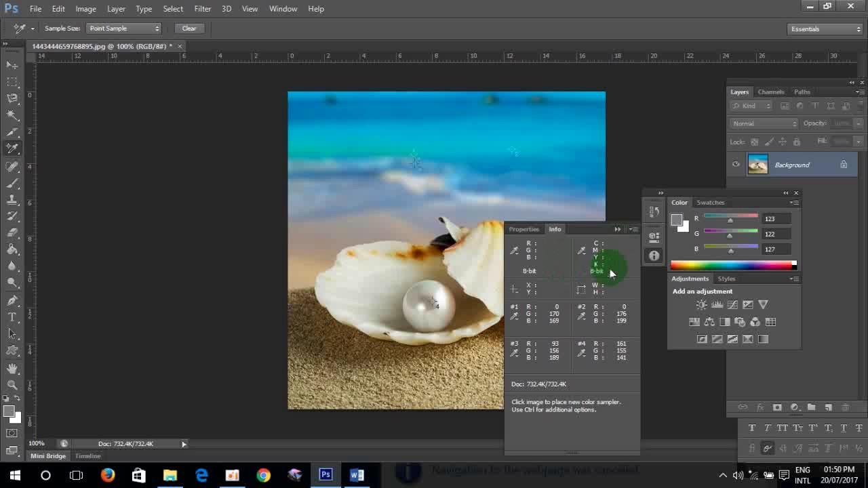Select the Magic Wand tool
The image size is (868, 488).
pos(12,116)
